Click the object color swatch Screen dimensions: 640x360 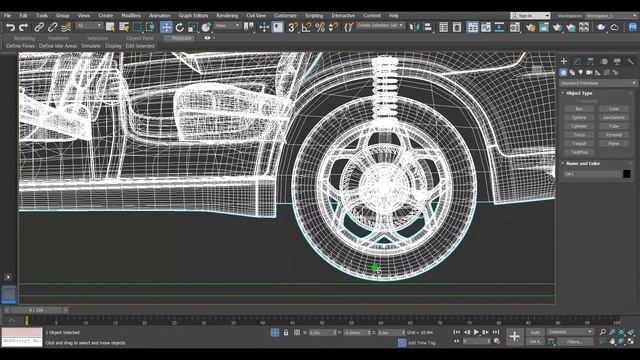[x=627, y=174]
